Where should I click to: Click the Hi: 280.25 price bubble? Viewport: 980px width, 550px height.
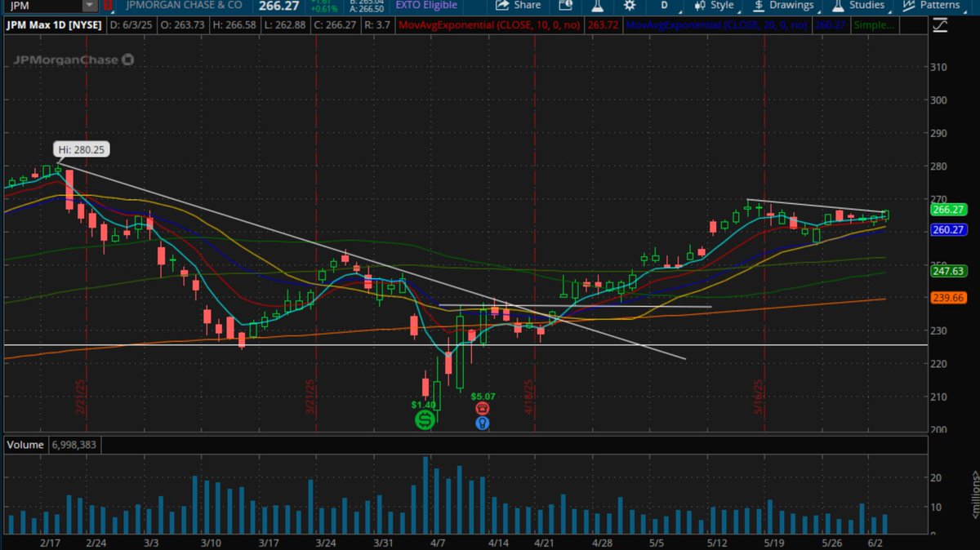pyautogui.click(x=82, y=149)
